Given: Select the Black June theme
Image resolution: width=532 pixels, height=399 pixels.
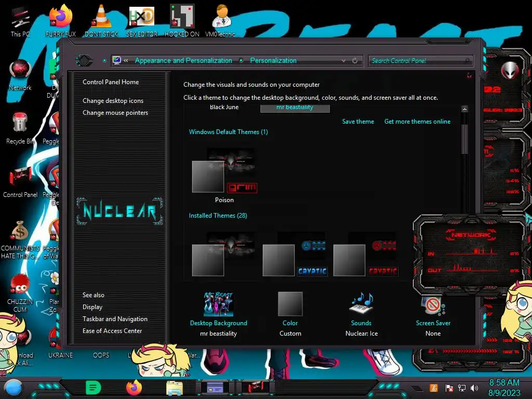Looking at the screenshot, I should (224, 107).
